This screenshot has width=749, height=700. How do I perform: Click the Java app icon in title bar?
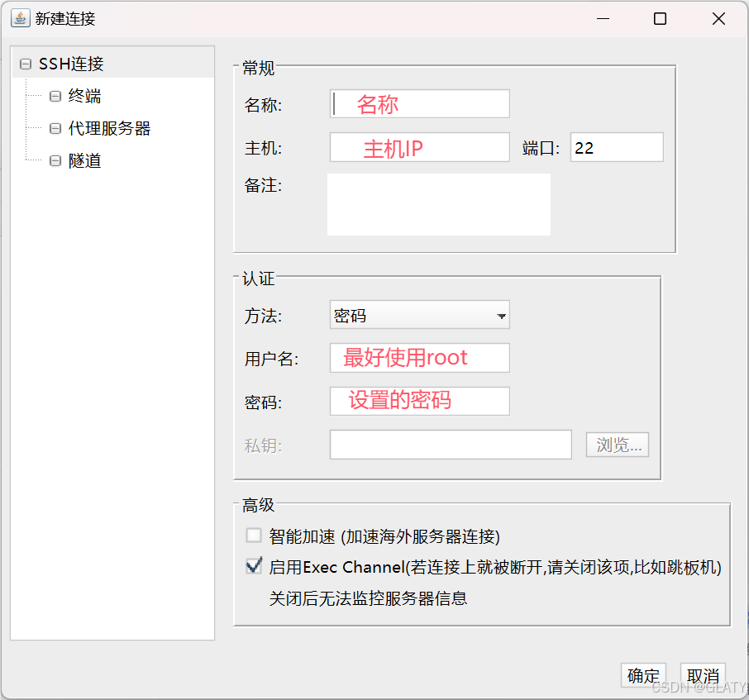pyautogui.click(x=20, y=19)
